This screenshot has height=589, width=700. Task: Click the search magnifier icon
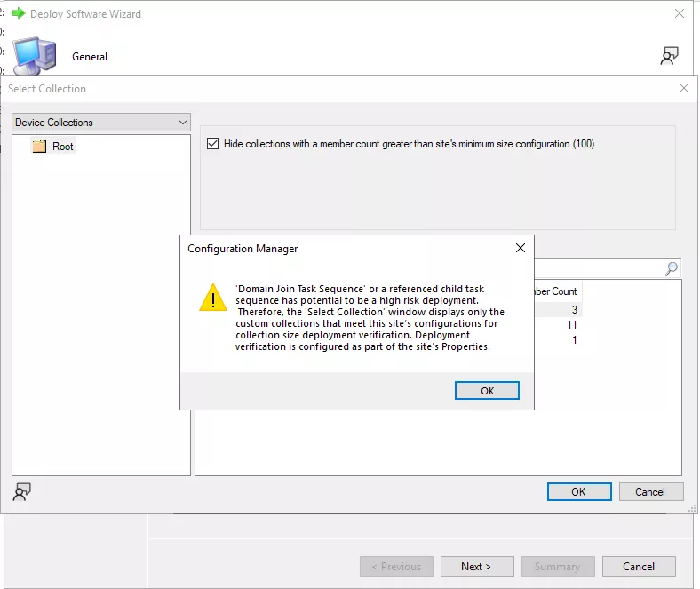[671, 269]
